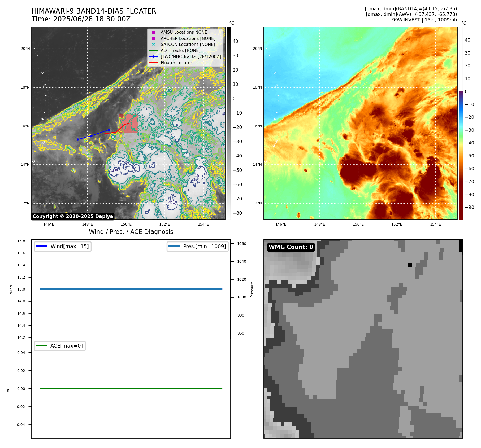Click the 20°N label beside grayscale map
The image size is (481, 448).
pos(25,49)
